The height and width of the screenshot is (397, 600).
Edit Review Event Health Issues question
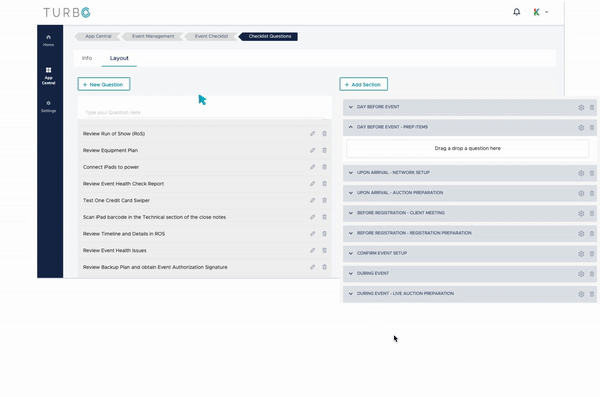313,250
